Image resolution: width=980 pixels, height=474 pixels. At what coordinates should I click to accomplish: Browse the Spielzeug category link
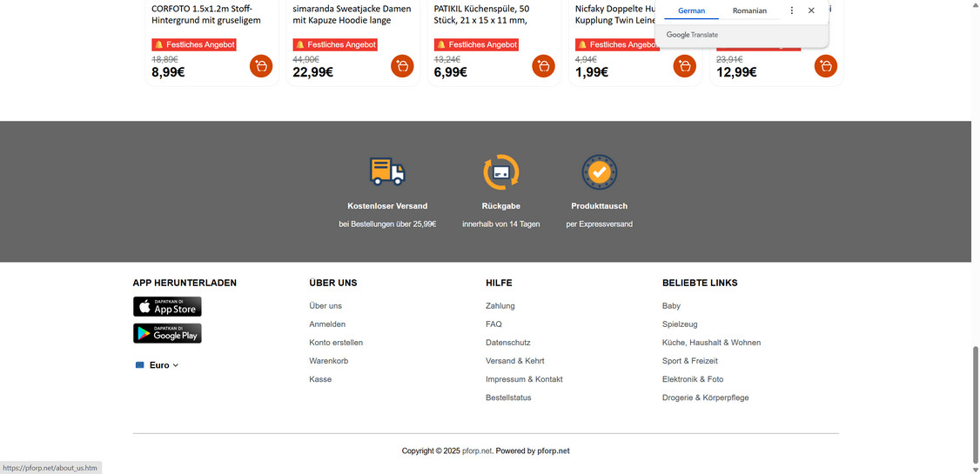(x=680, y=324)
